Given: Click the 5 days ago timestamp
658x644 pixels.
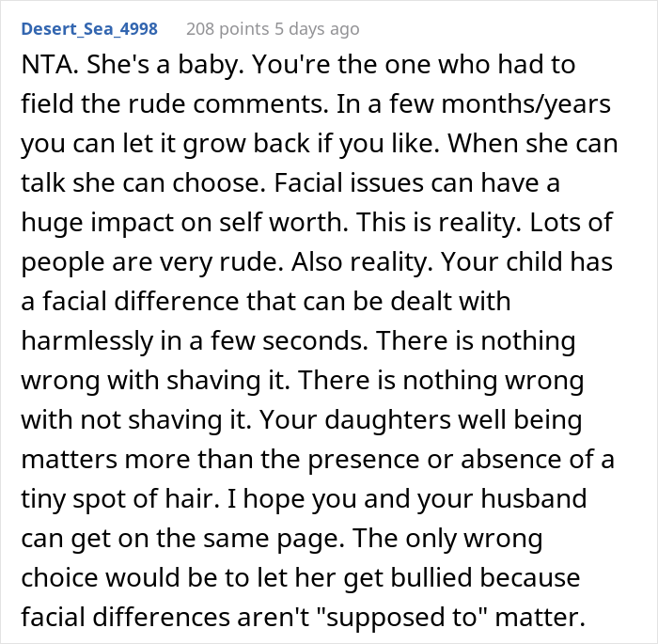Looking at the screenshot, I should pos(318,29).
